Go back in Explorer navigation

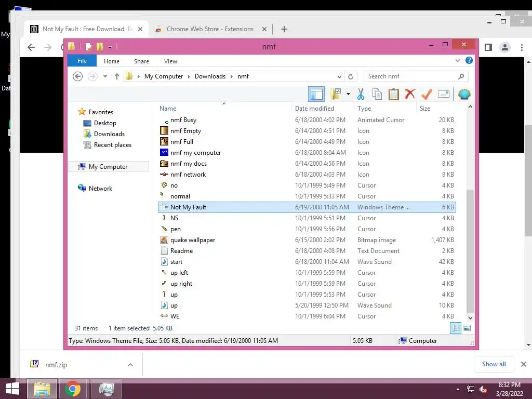tap(78, 76)
